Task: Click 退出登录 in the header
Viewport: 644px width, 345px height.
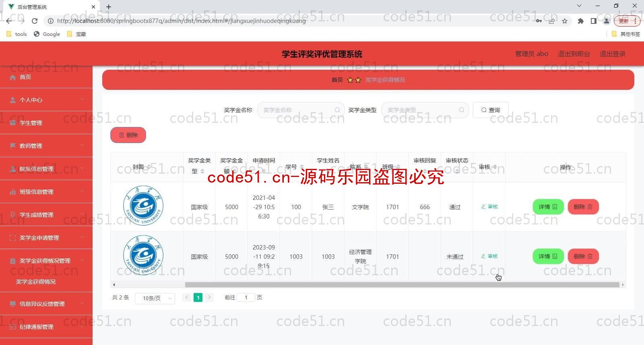Action: point(613,54)
